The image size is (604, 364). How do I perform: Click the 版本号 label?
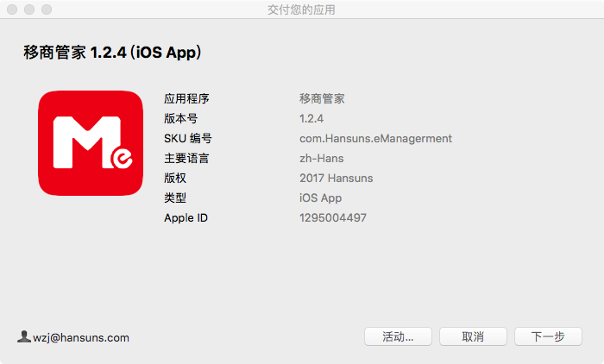[x=180, y=118]
